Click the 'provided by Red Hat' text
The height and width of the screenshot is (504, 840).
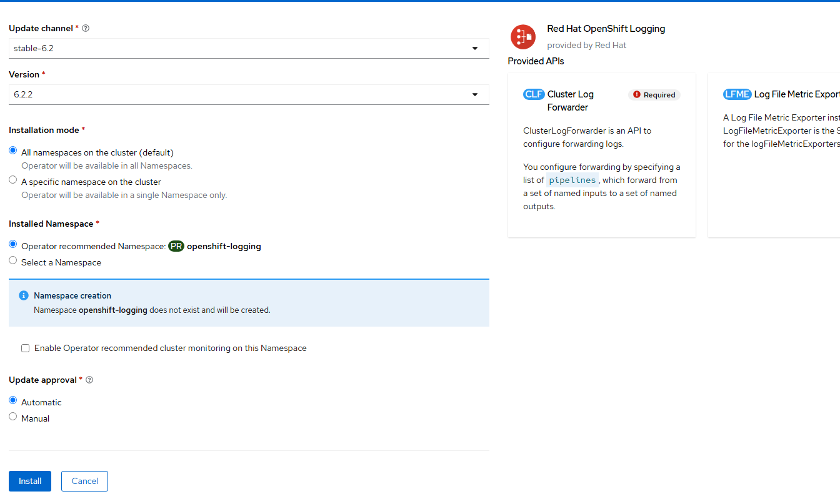point(586,45)
